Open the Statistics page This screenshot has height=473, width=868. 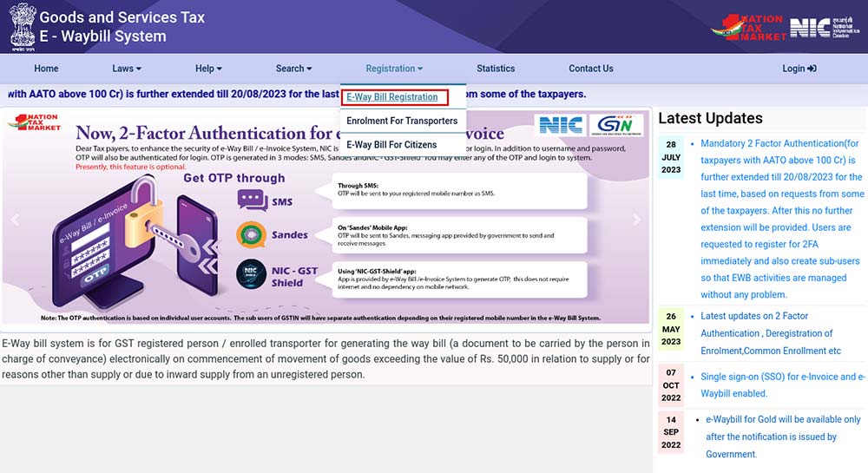pyautogui.click(x=496, y=69)
